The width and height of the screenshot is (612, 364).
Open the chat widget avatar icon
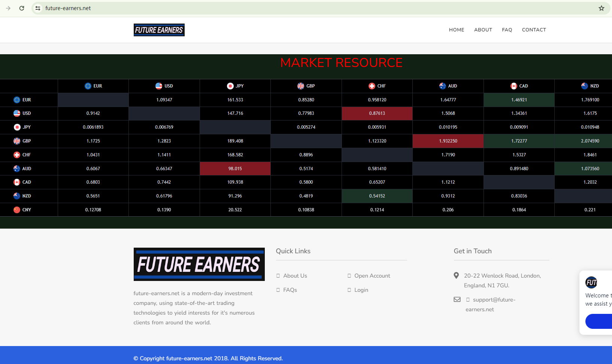pos(591,282)
